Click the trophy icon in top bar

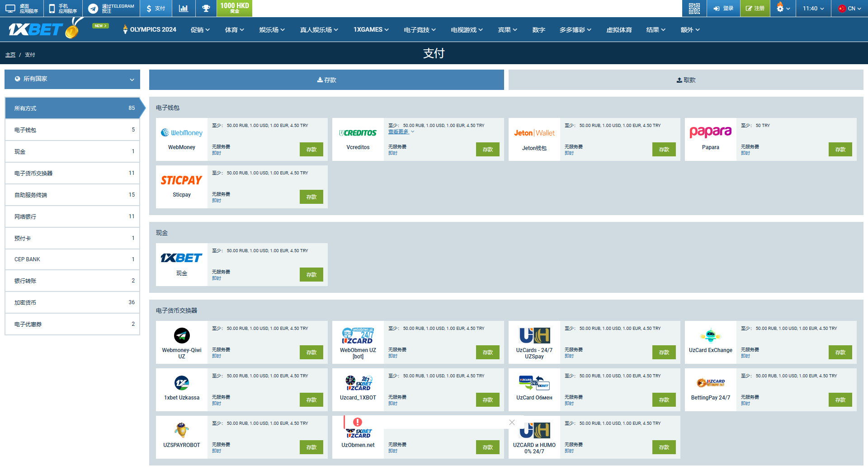(x=206, y=8)
